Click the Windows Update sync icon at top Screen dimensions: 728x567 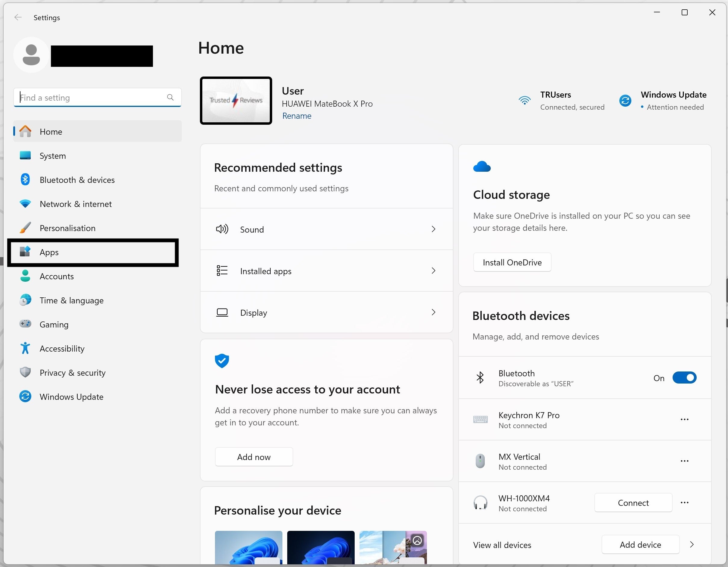(625, 100)
